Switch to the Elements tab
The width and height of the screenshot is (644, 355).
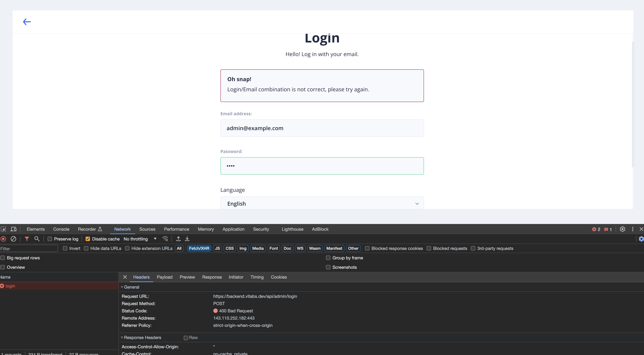coord(36,229)
